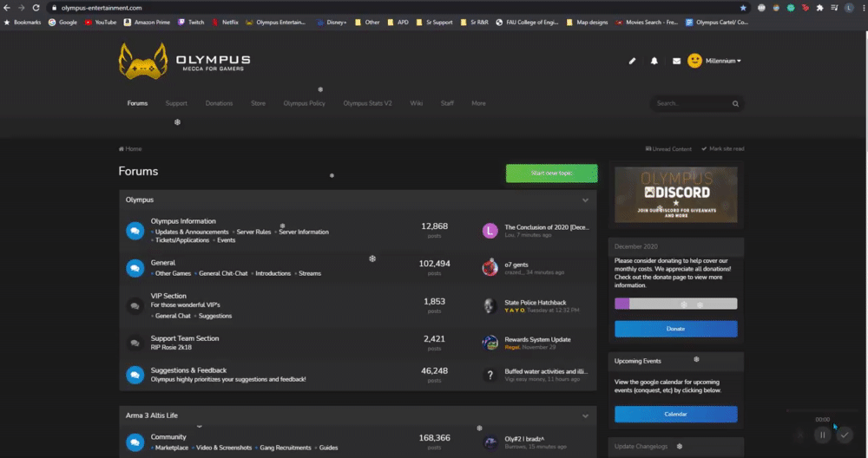Open the Map designs bookmarks folder

click(x=587, y=23)
